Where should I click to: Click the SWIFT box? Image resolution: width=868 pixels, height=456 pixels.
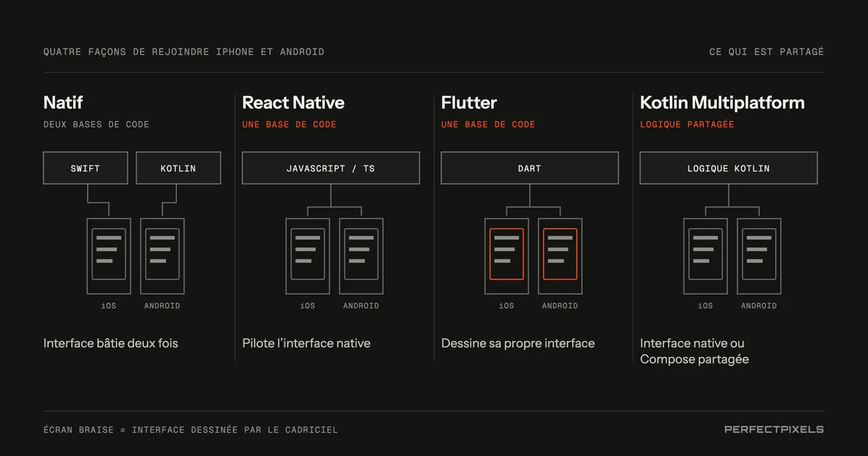click(85, 168)
